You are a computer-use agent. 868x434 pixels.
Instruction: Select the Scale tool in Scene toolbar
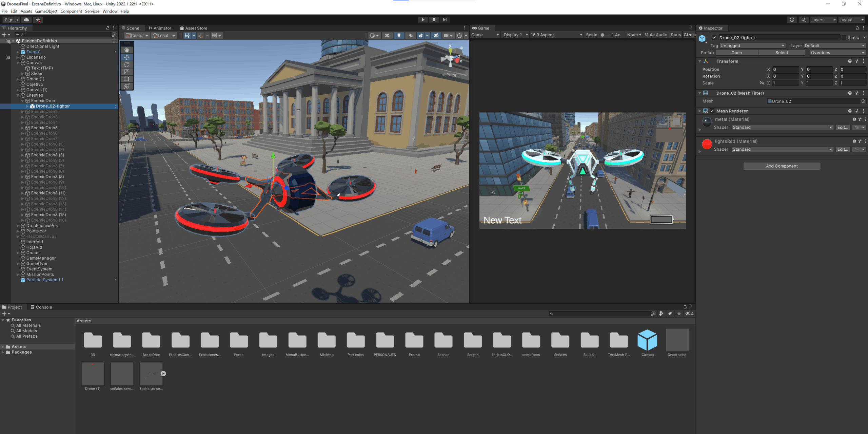click(x=127, y=72)
